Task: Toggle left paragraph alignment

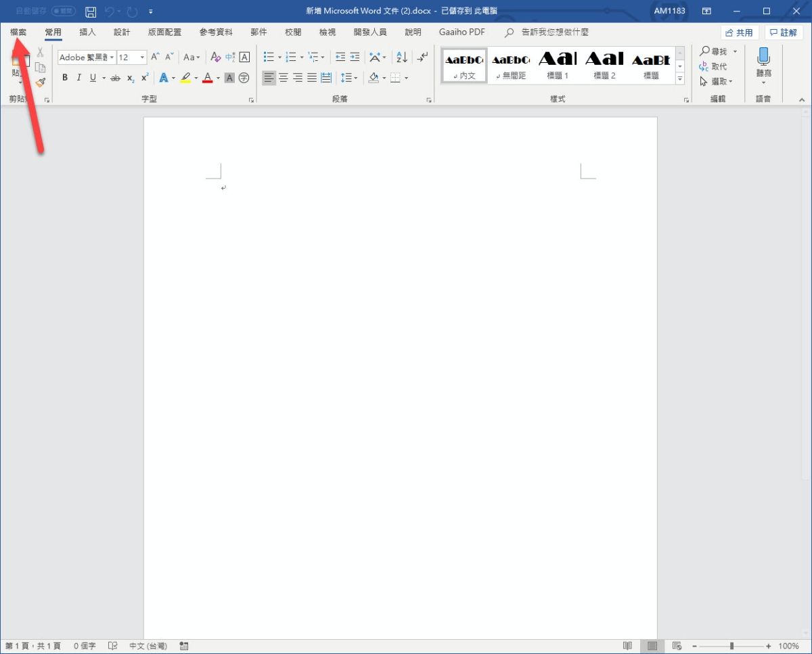Action: click(269, 78)
